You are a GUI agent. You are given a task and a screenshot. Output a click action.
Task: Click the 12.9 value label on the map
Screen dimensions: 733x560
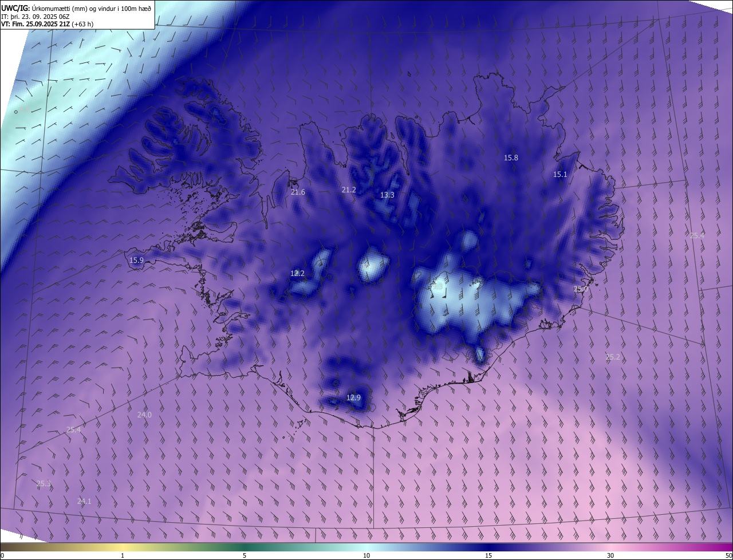pyautogui.click(x=354, y=398)
